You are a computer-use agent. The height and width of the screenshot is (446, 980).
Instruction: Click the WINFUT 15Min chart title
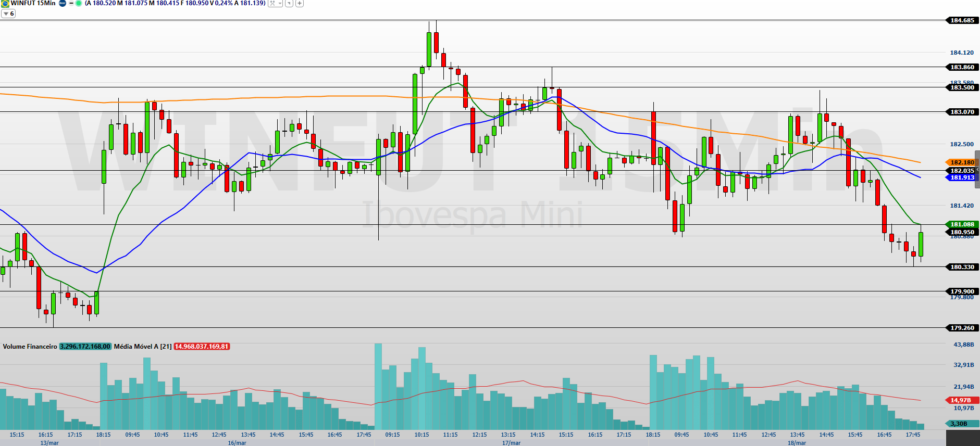[33, 3]
